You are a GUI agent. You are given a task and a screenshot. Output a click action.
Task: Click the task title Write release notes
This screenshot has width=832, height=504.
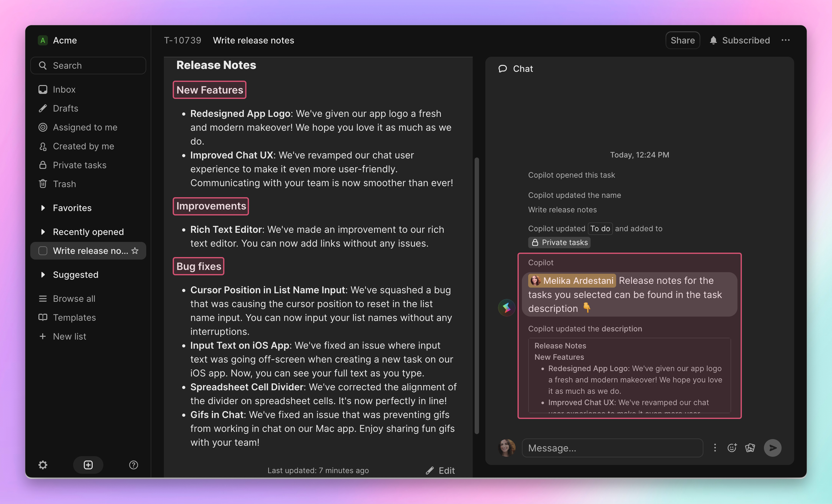[253, 40]
